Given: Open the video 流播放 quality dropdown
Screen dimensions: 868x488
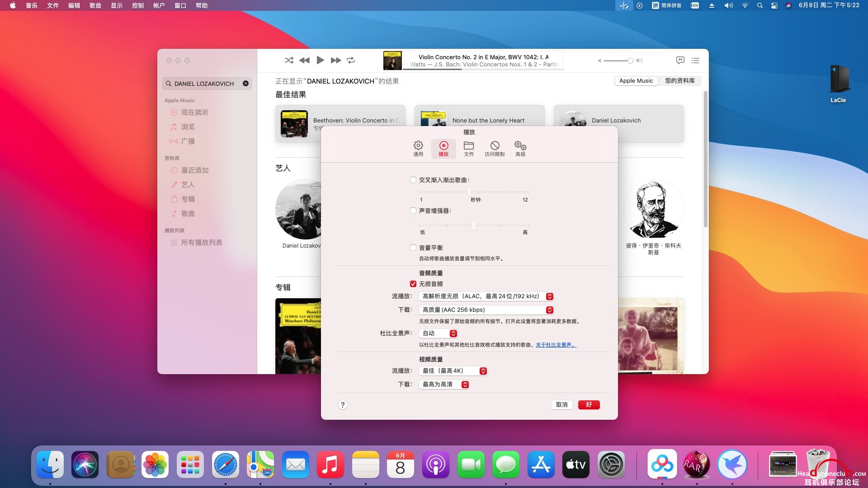Looking at the screenshot, I should (x=453, y=371).
